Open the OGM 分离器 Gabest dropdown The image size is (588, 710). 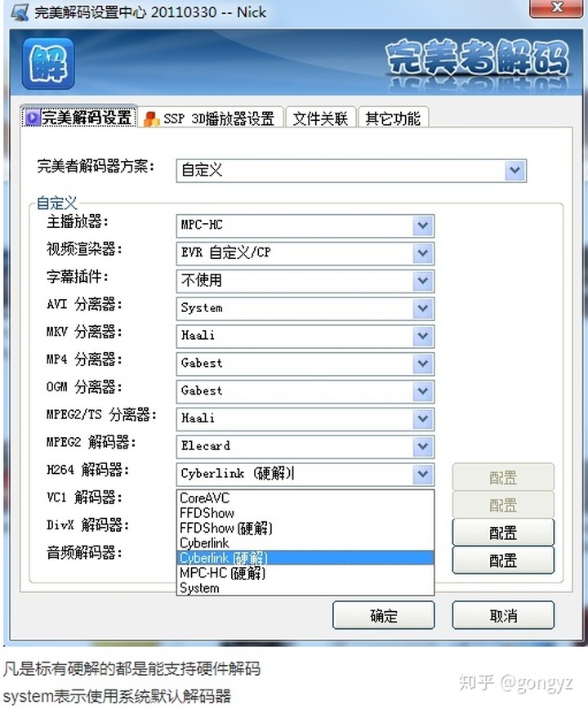422,391
